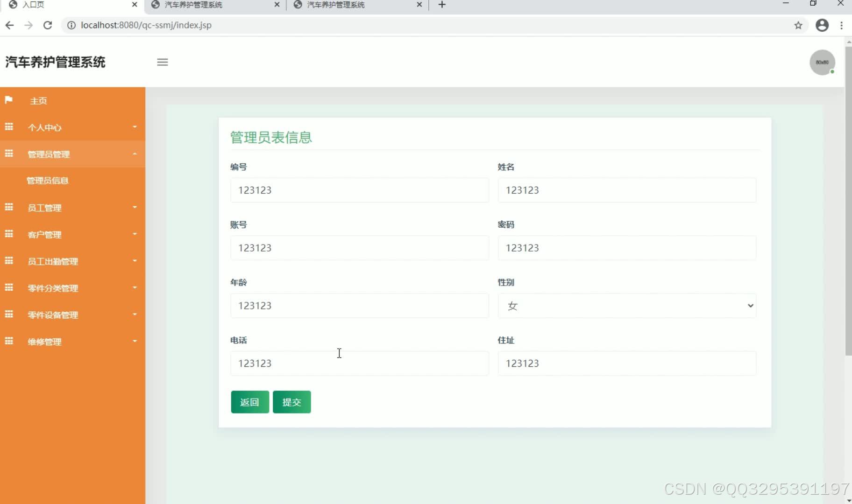This screenshot has height=504, width=852.
Task: Click the flag icon beside 主页
Action: [8, 100]
